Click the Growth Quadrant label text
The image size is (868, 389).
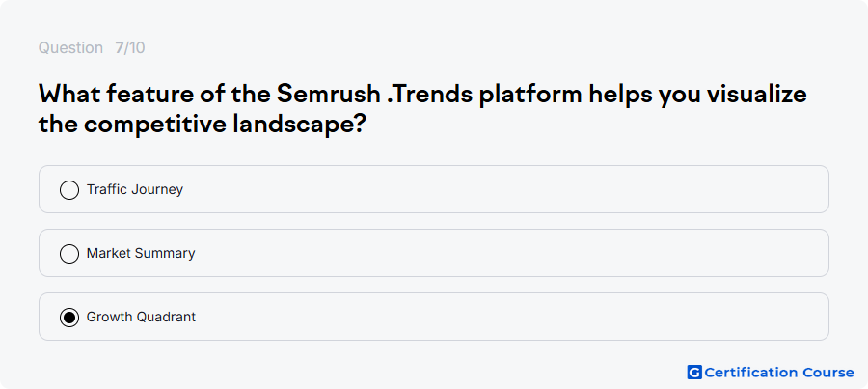(141, 317)
